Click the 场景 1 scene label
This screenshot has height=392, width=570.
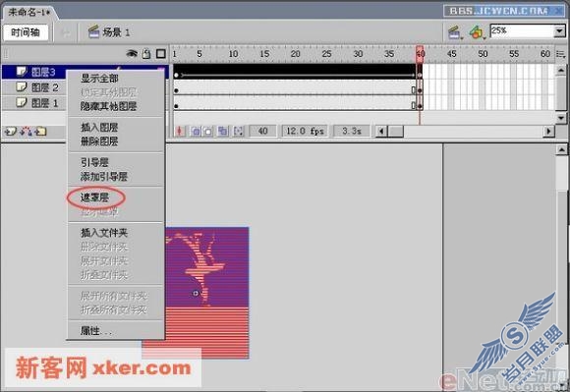pyautogui.click(x=116, y=32)
